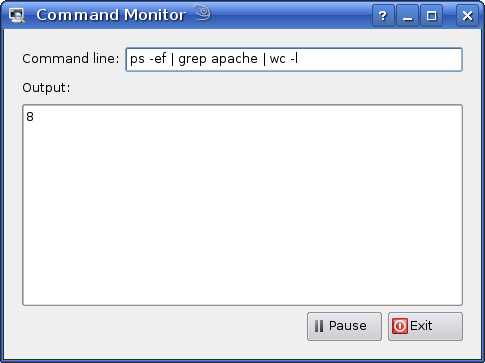Click empty space in title bar right of the gecko logo
The image size is (485, 363).
(290, 15)
